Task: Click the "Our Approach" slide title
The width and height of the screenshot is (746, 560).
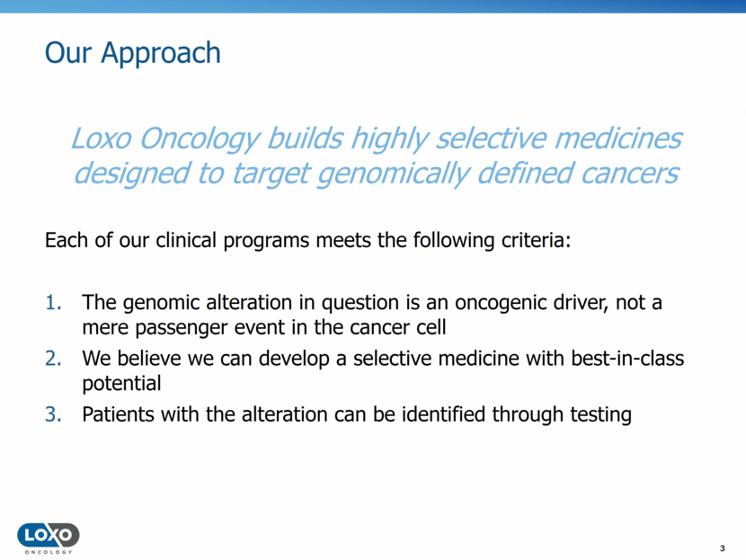Action: 132,52
